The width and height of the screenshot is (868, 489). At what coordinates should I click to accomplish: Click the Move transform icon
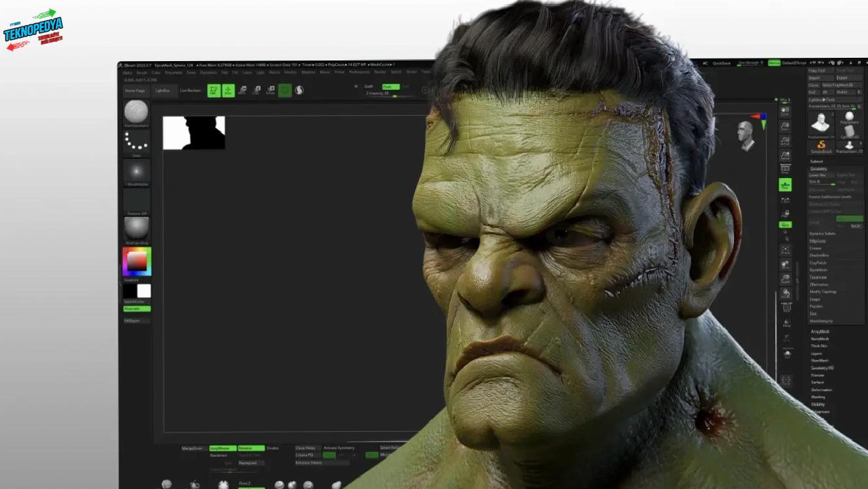click(x=242, y=91)
